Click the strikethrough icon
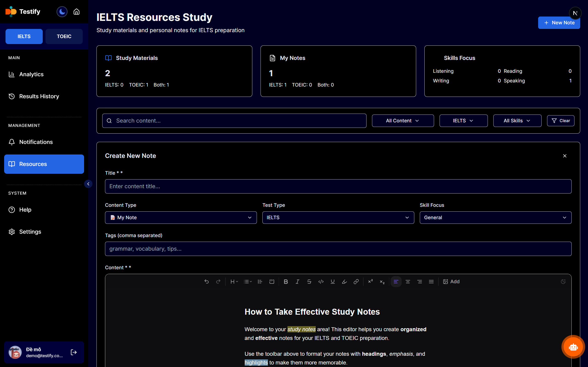Viewport: 588px width, 367px height. click(309, 282)
